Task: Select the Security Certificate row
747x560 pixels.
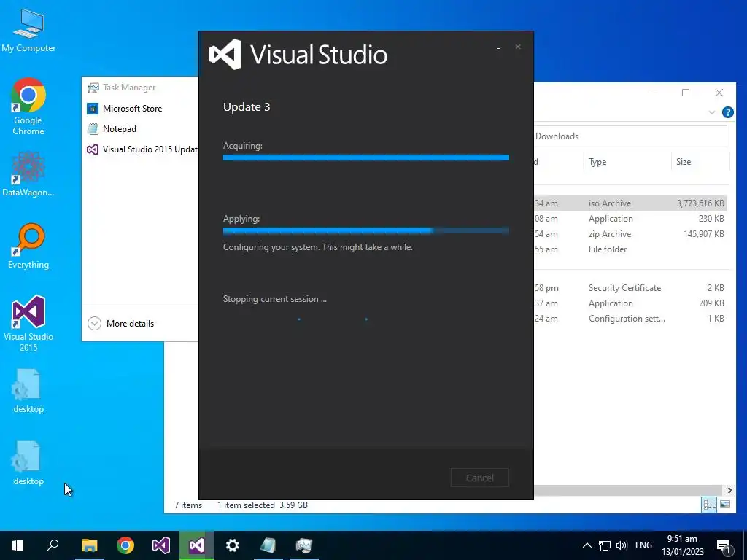Action: (x=630, y=288)
